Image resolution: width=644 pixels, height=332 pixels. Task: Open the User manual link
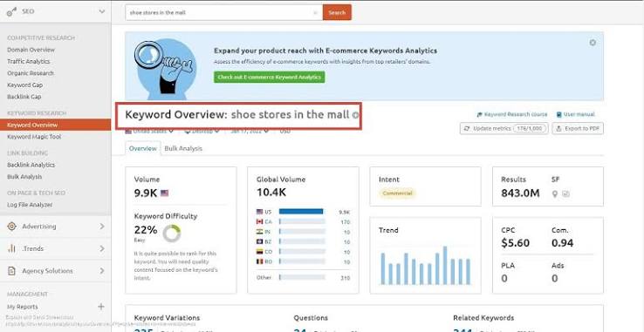pos(575,114)
